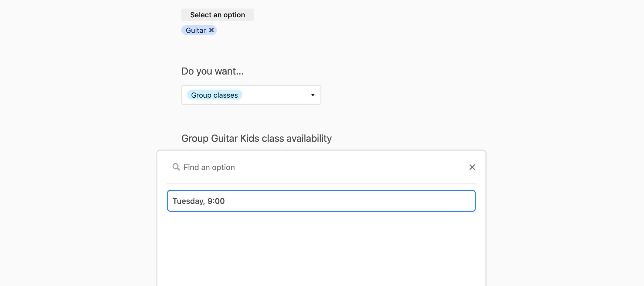Expand the lesson type dropdown arrow

tap(313, 95)
